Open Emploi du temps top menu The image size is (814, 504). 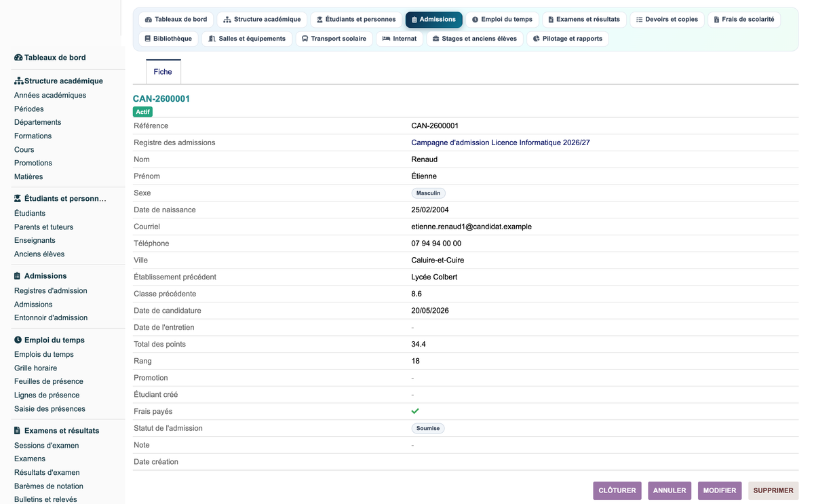[x=502, y=20]
